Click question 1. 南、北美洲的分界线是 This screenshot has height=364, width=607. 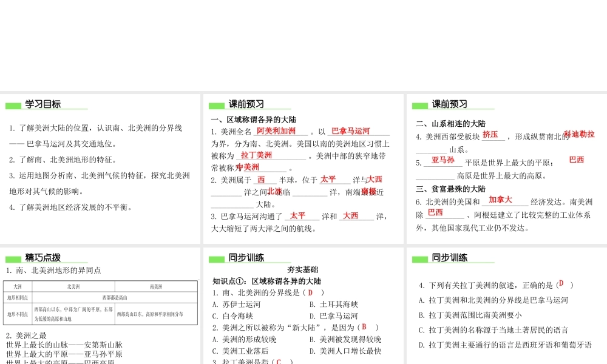268,293
